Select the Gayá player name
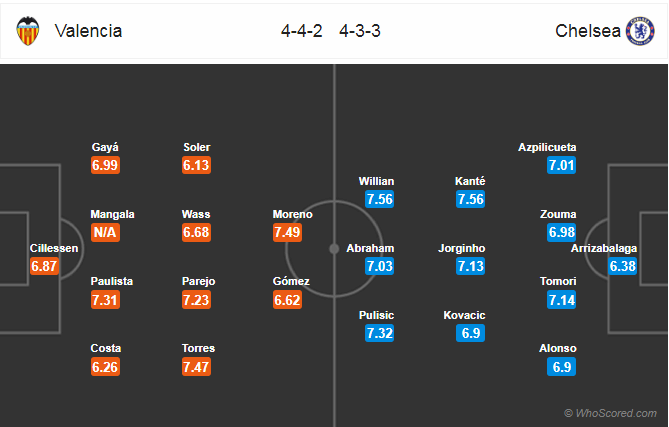This screenshot has height=427, width=669. [x=105, y=147]
